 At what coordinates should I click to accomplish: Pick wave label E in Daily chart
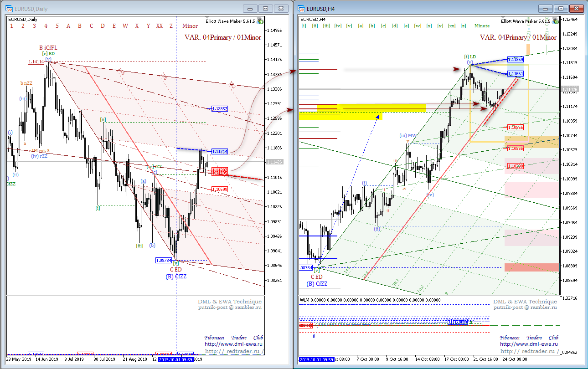tap(114, 26)
